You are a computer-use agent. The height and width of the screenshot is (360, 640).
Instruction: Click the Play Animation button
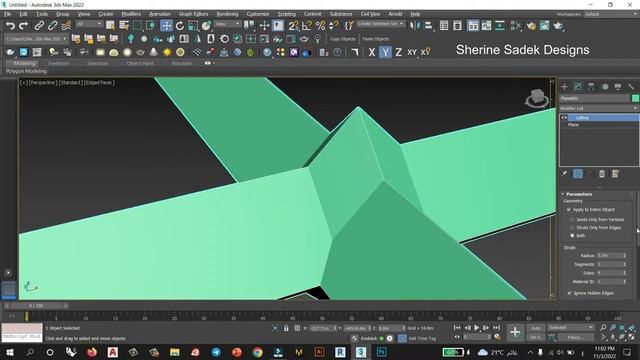point(476,328)
